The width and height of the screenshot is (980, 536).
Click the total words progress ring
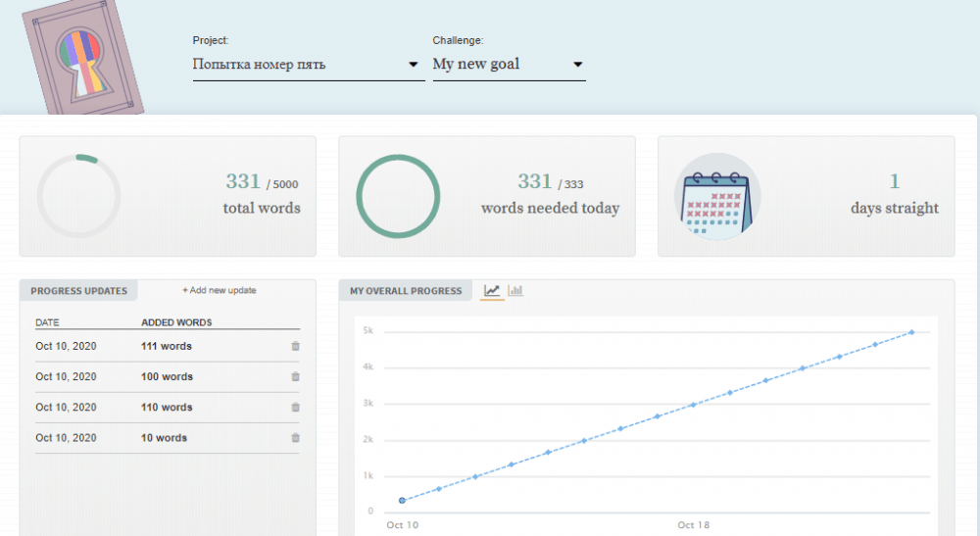tap(78, 196)
